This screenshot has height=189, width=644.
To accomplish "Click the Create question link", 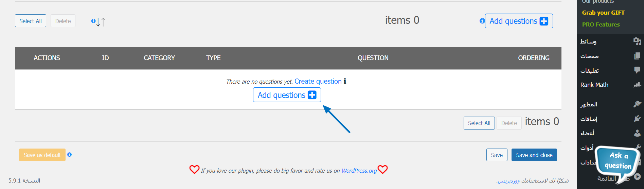I will 318,81.
